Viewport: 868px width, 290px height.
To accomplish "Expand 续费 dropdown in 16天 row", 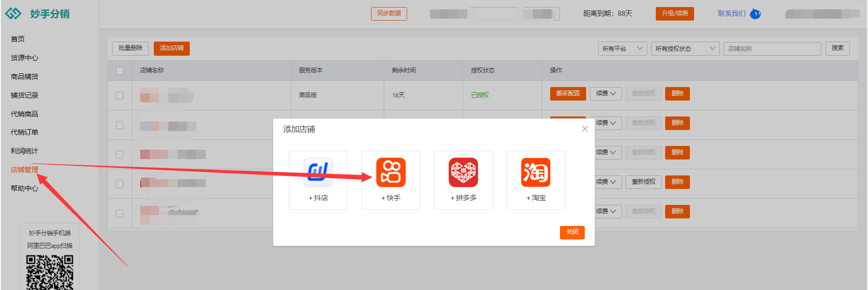I will coord(606,94).
